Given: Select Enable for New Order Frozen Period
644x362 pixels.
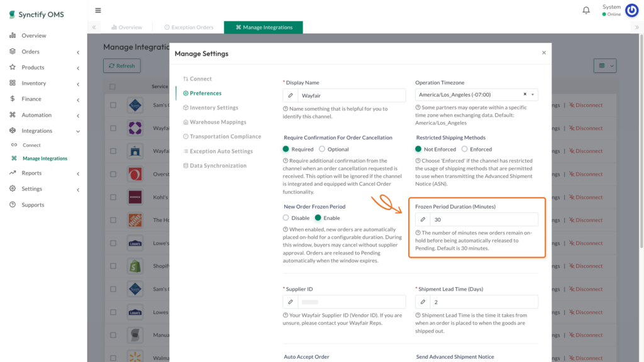Looking at the screenshot, I should tap(318, 218).
